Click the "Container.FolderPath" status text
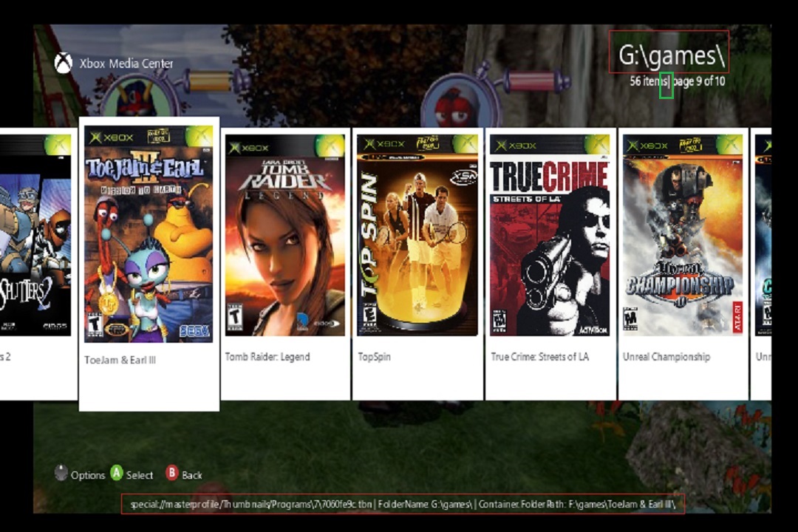Image resolution: width=798 pixels, height=532 pixels. point(576,505)
